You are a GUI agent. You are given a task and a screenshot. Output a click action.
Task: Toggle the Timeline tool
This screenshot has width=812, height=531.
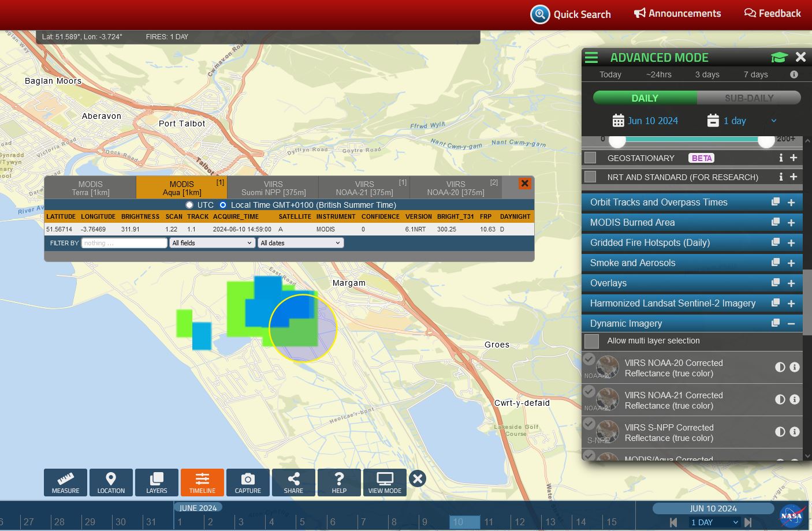pos(202,483)
